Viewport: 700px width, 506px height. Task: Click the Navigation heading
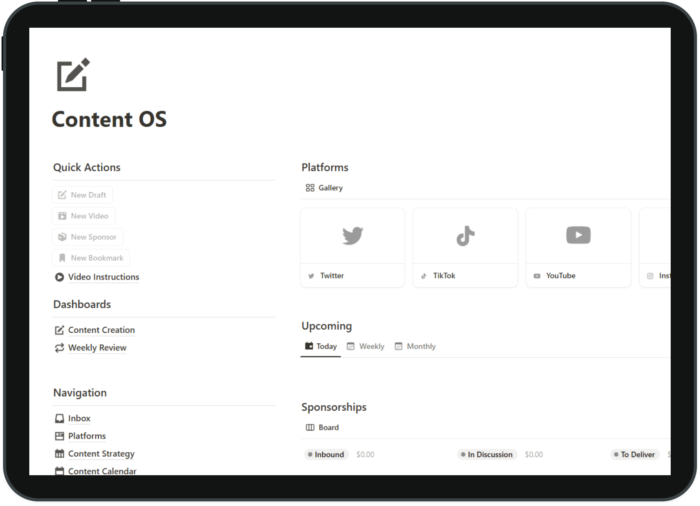[80, 393]
